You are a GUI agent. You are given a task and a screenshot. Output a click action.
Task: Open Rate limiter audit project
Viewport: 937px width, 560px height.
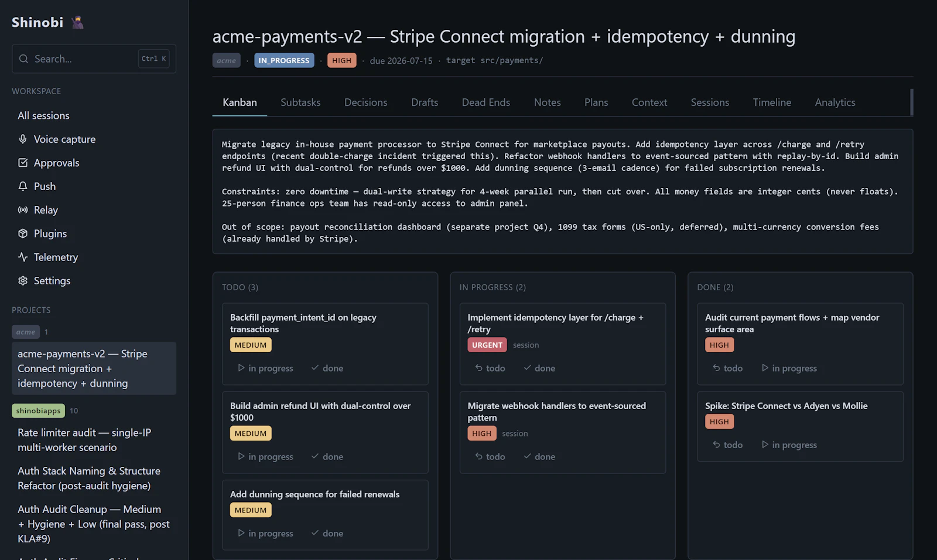[94, 440]
